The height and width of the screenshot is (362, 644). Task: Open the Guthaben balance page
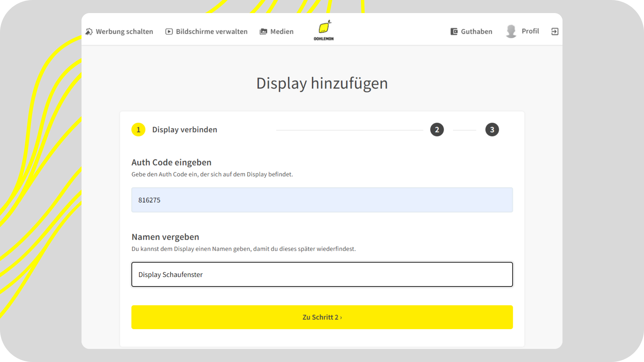(x=476, y=32)
